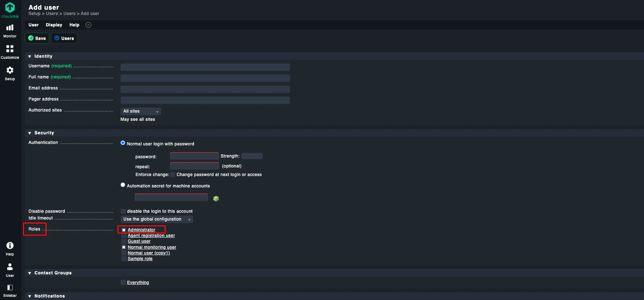644x300 pixels.
Task: Open the Help info icon in sidebar
Action: click(x=10, y=245)
